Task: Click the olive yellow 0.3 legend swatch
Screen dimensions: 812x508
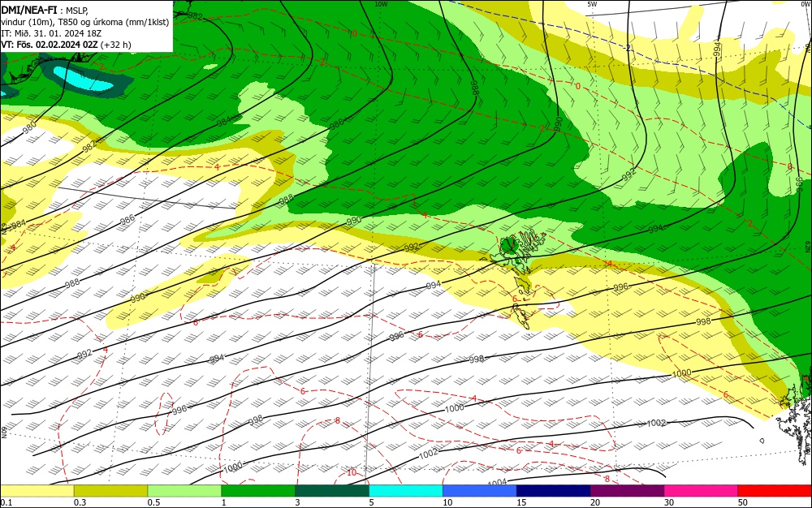Action: [110, 491]
